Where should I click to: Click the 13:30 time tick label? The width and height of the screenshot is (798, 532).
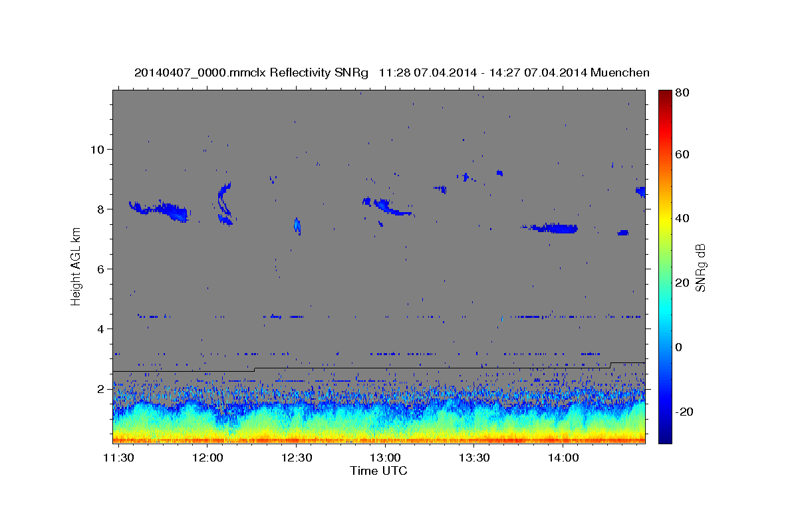(474, 458)
